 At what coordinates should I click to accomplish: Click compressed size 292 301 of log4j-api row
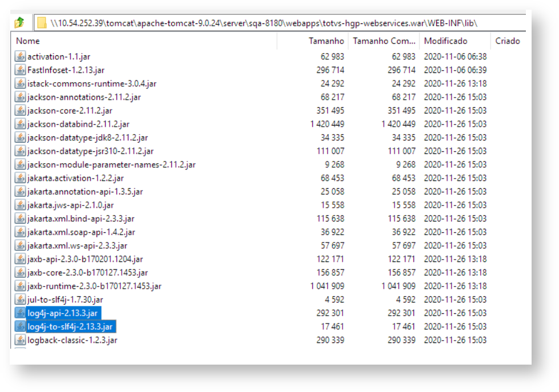click(x=401, y=313)
